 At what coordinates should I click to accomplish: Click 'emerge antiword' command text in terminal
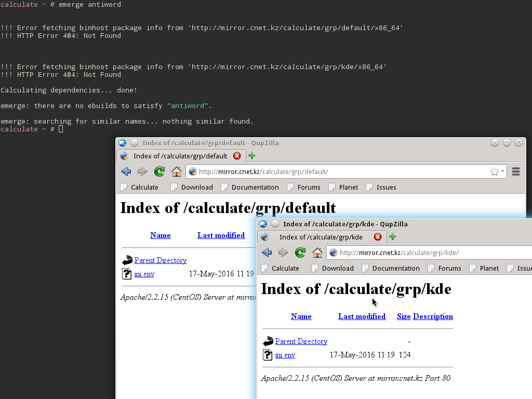point(90,4)
